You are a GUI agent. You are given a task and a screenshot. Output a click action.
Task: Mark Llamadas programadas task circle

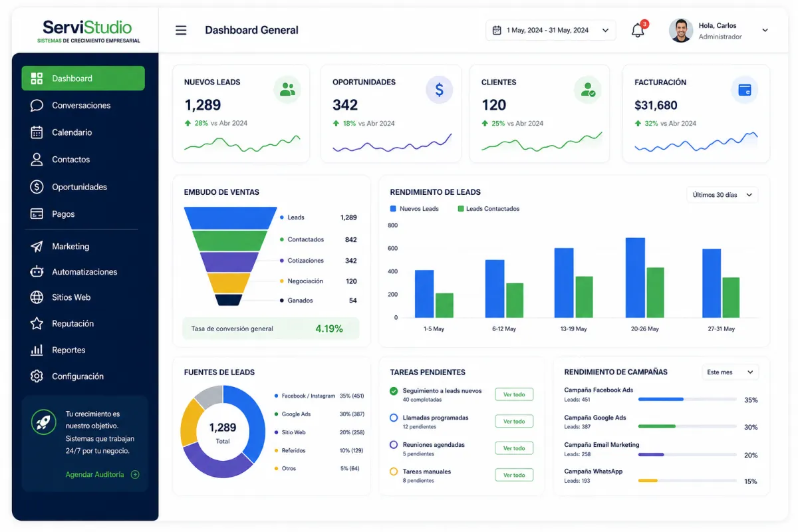tap(394, 418)
